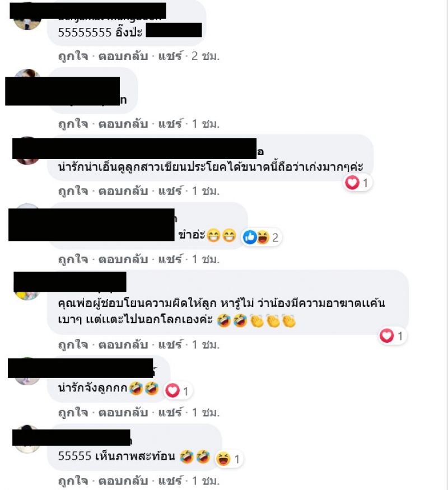Click the heart reaction on the น่ารักน่าเอ็นดู comment
This screenshot has width=448, height=490.
click(352, 183)
